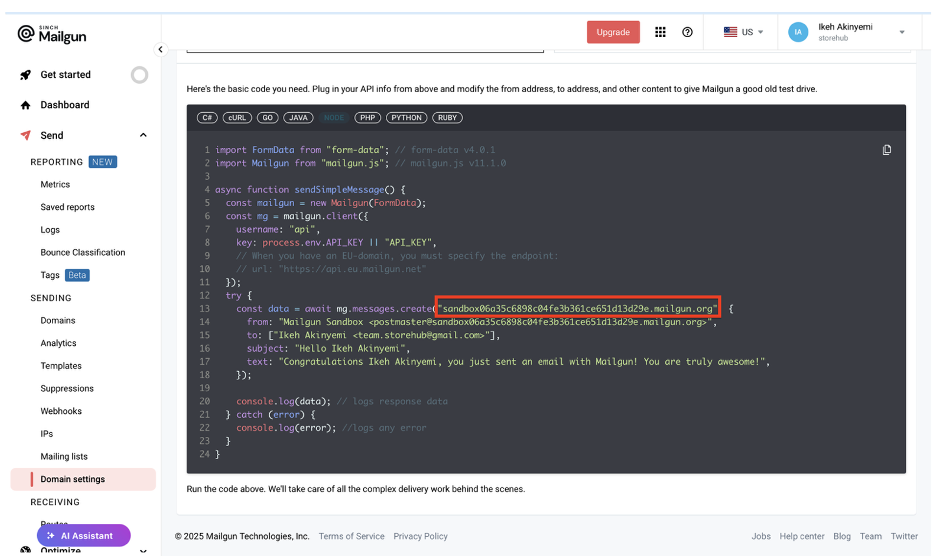Image resolution: width=941 pixels, height=560 pixels.
Task: Open Domain settings in sidebar
Action: coord(83,479)
